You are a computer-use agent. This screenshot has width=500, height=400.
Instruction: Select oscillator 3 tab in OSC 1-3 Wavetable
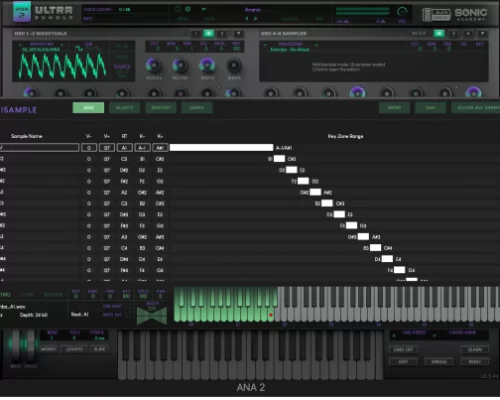click(222, 34)
